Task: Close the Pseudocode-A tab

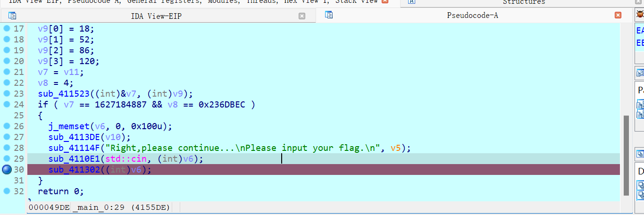Action: click(x=618, y=16)
